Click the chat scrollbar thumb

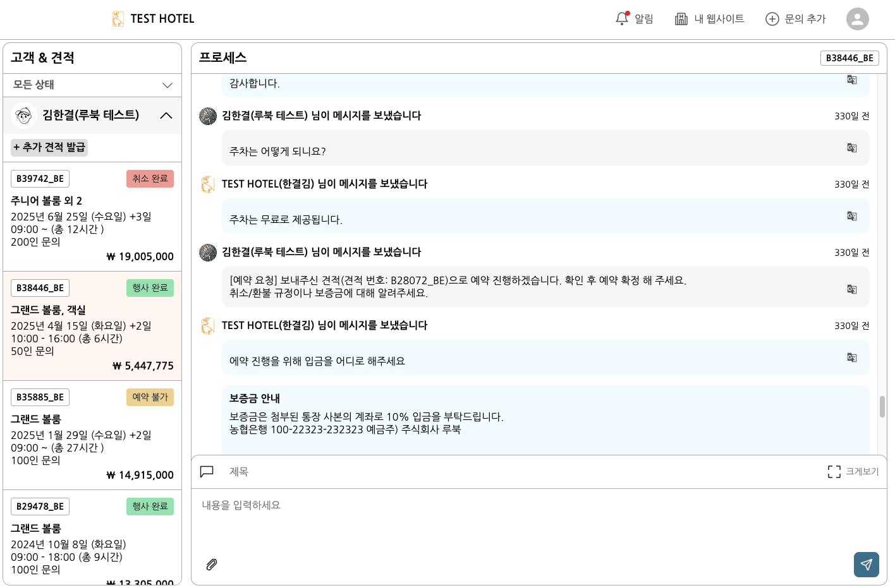pyautogui.click(x=882, y=407)
